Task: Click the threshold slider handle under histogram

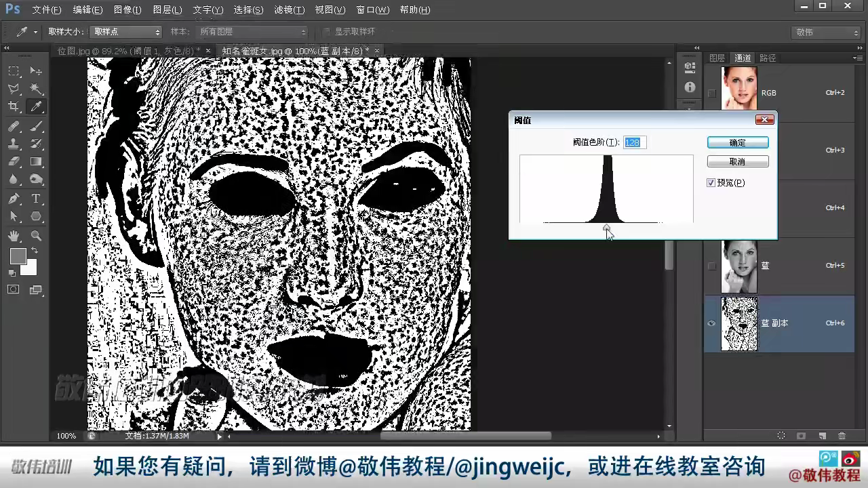Action: [x=606, y=228]
